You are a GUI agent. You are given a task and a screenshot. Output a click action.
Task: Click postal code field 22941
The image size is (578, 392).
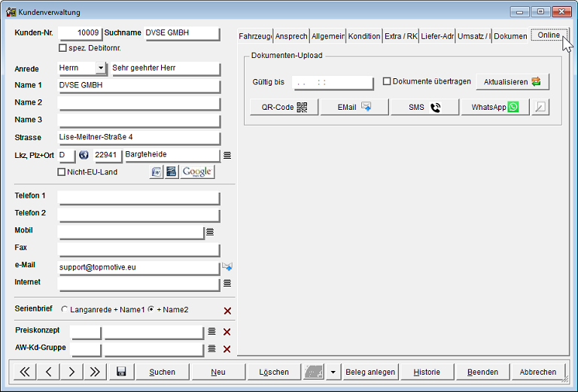108,155
